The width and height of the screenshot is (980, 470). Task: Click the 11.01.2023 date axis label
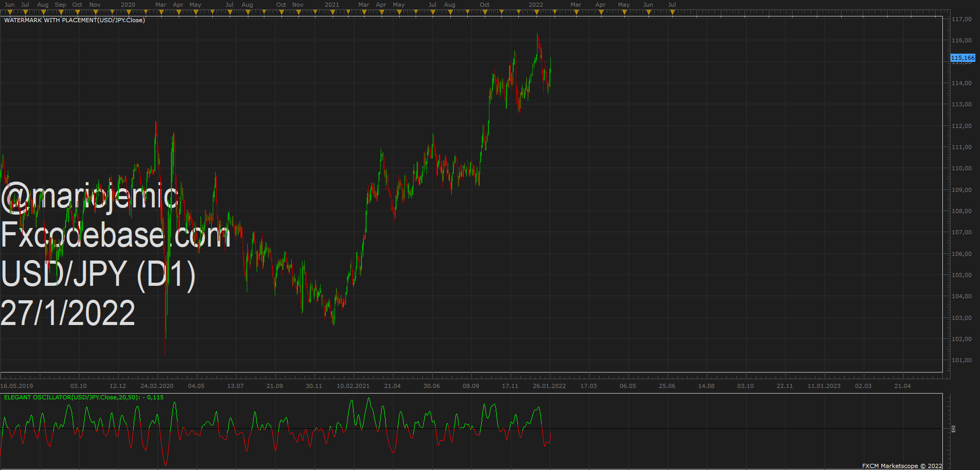click(824, 386)
